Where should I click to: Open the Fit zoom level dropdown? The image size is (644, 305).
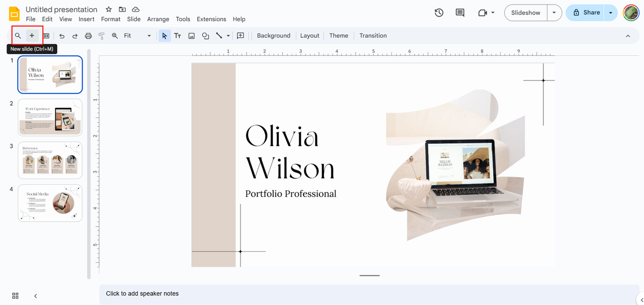137,36
